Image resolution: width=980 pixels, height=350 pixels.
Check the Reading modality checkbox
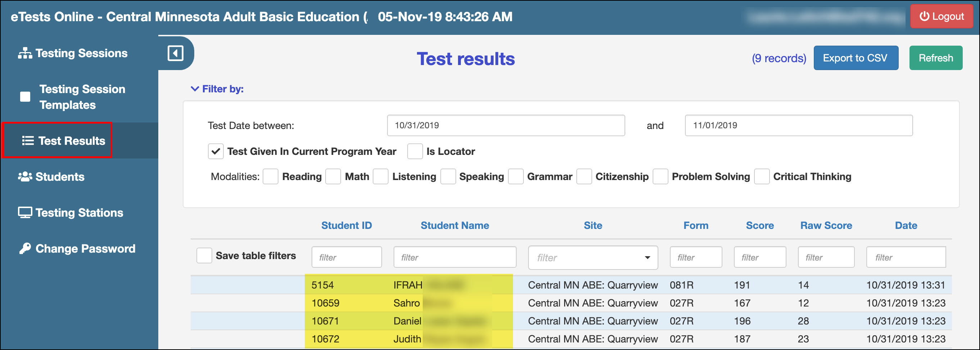(x=271, y=176)
